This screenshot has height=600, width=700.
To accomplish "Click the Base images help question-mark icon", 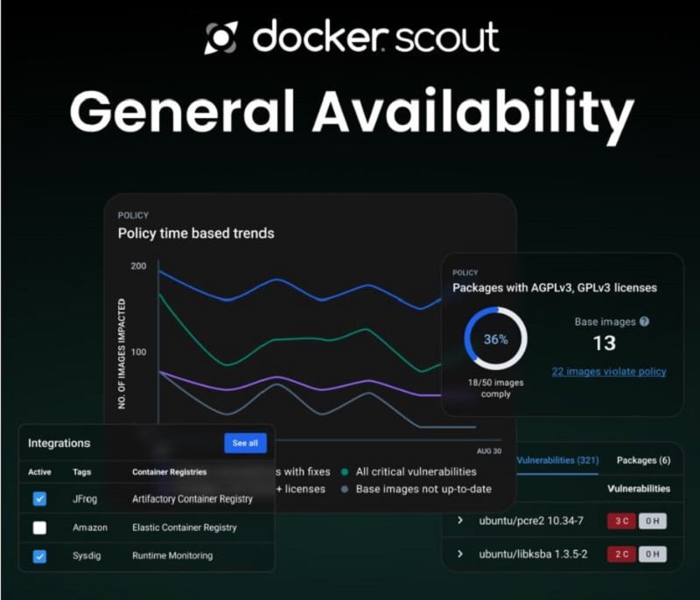I will pyautogui.click(x=644, y=321).
